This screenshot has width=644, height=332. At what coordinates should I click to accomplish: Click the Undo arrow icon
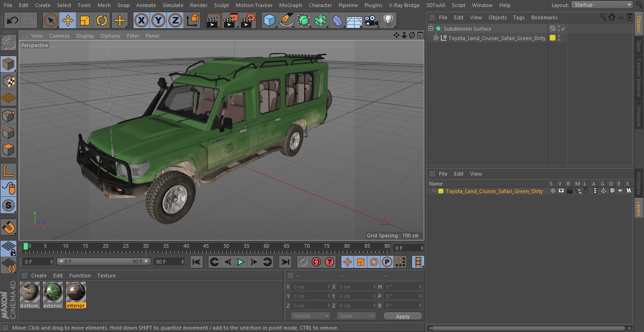[x=13, y=20]
